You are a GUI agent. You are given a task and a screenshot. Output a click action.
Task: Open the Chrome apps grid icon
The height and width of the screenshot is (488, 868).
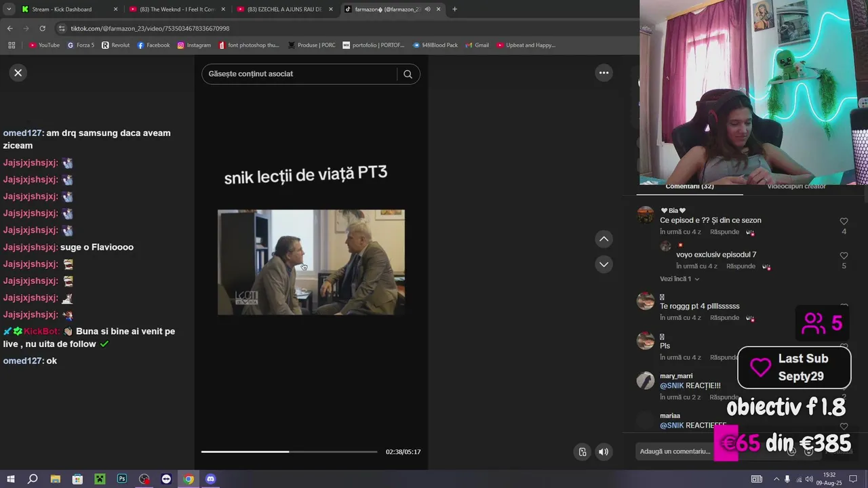pos(12,45)
